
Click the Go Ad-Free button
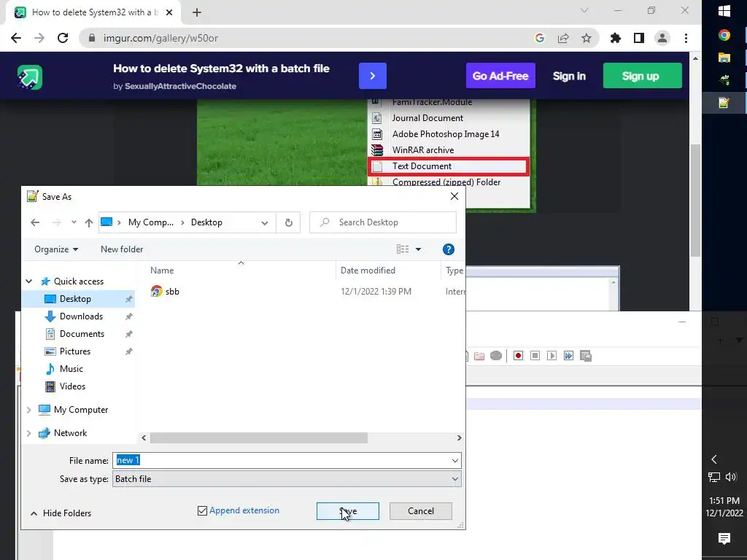(500, 76)
